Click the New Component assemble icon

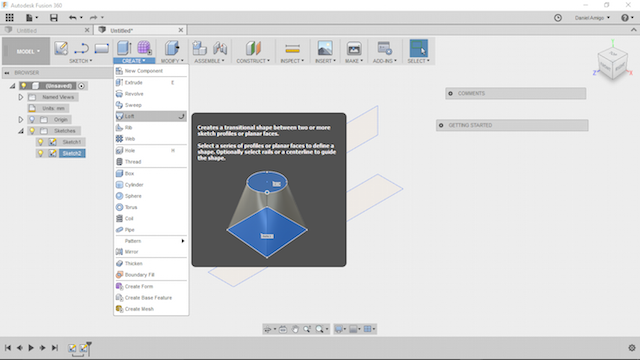(x=200, y=48)
